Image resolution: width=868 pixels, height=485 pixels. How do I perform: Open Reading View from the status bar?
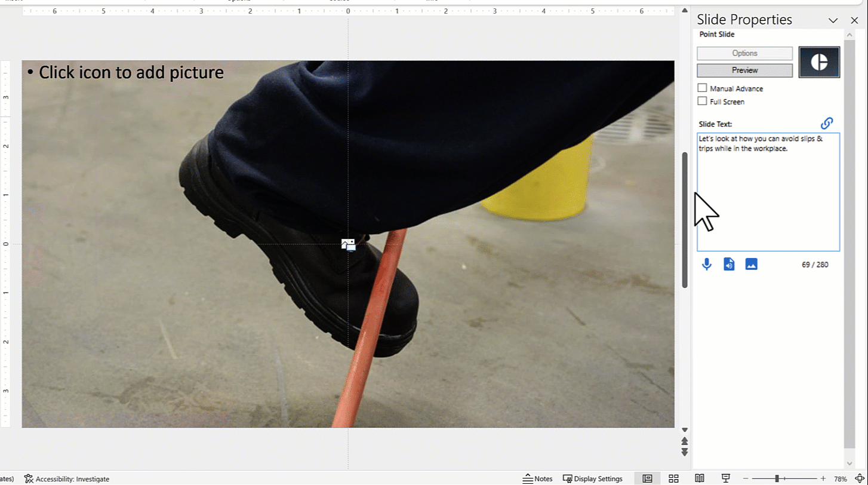click(700, 478)
